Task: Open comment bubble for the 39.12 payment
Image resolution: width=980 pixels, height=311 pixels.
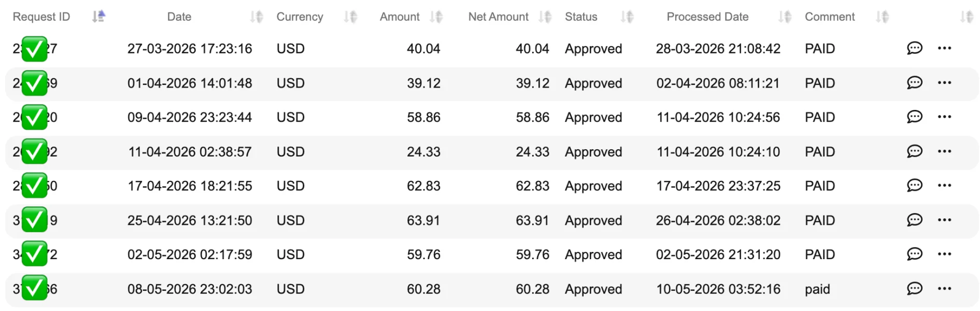Action: 914,82
